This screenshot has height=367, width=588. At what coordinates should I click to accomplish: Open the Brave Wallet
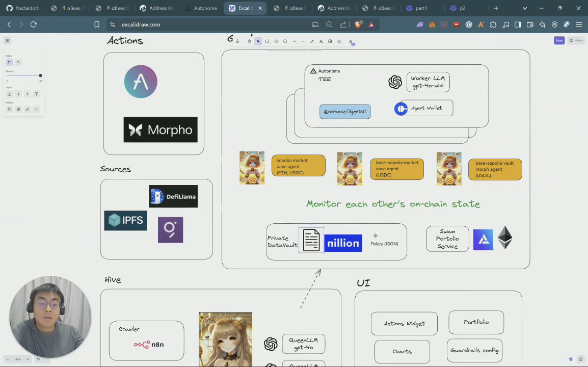(x=530, y=24)
